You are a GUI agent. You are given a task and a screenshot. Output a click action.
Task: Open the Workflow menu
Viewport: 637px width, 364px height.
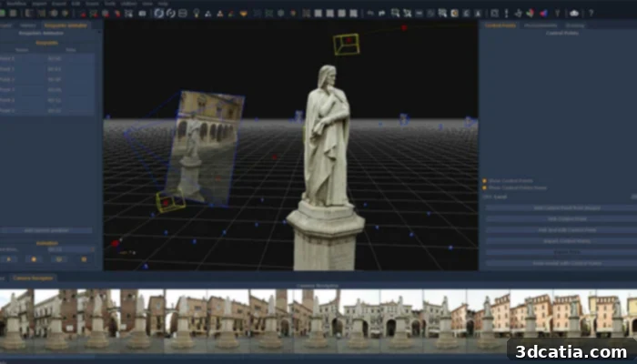[x=16, y=4]
